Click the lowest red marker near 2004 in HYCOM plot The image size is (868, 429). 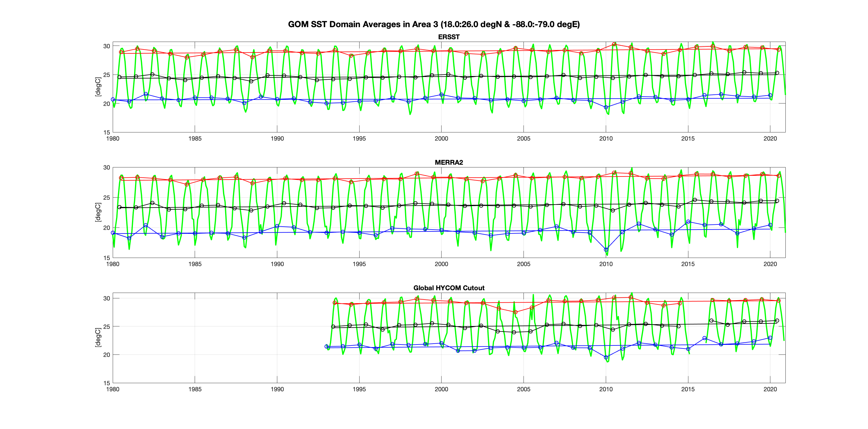click(515, 312)
